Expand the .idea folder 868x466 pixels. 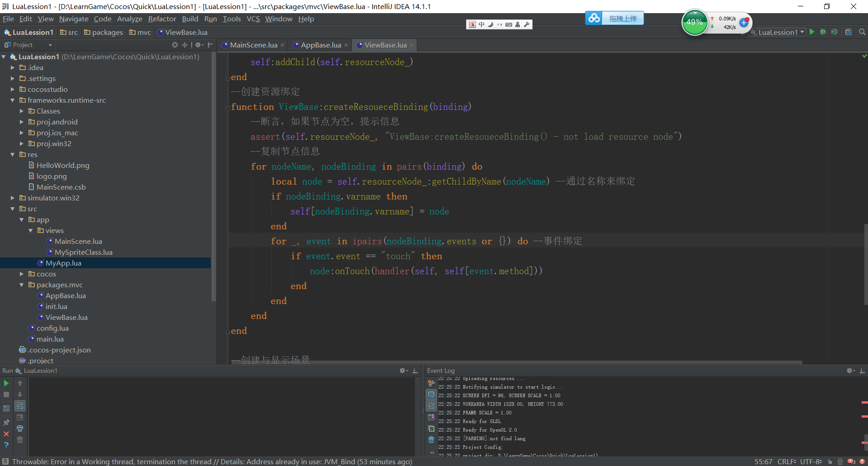click(13, 68)
